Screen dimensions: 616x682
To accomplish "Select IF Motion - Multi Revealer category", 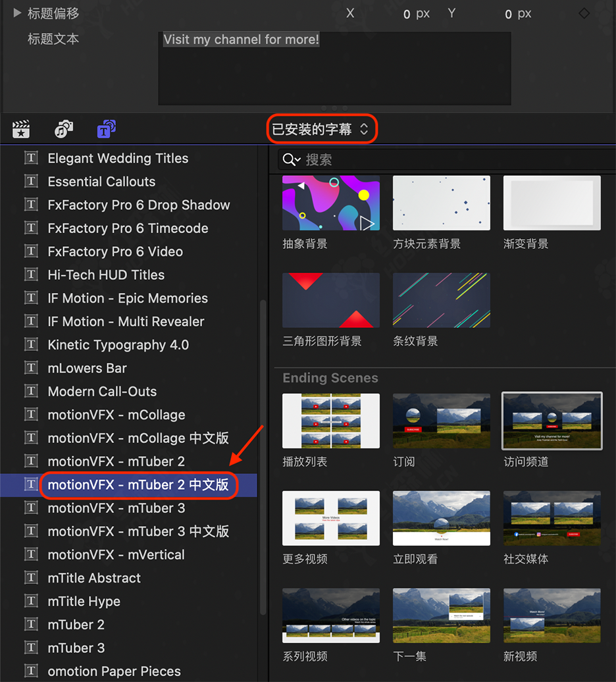I will 126,321.
